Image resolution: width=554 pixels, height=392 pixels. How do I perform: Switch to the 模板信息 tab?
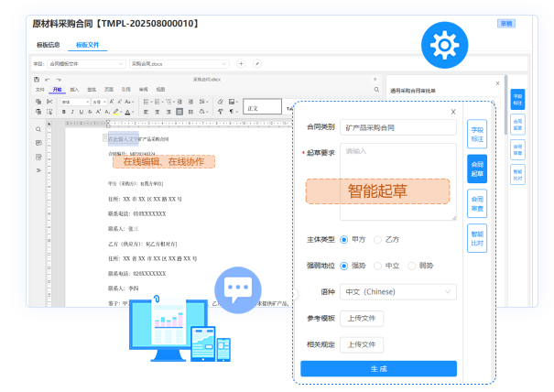click(x=48, y=45)
